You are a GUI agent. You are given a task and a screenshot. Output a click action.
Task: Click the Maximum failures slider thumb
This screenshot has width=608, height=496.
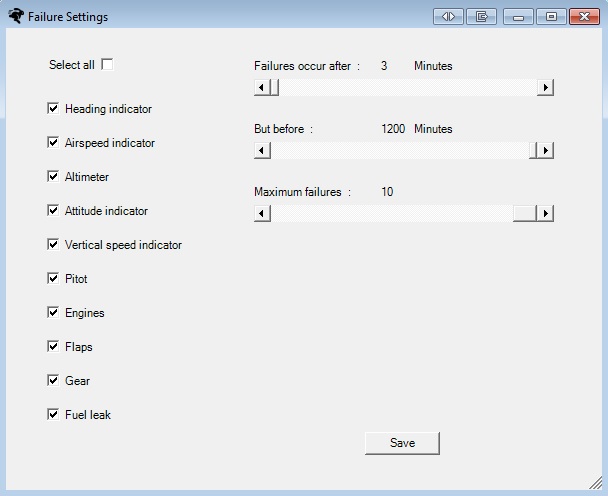pos(525,213)
